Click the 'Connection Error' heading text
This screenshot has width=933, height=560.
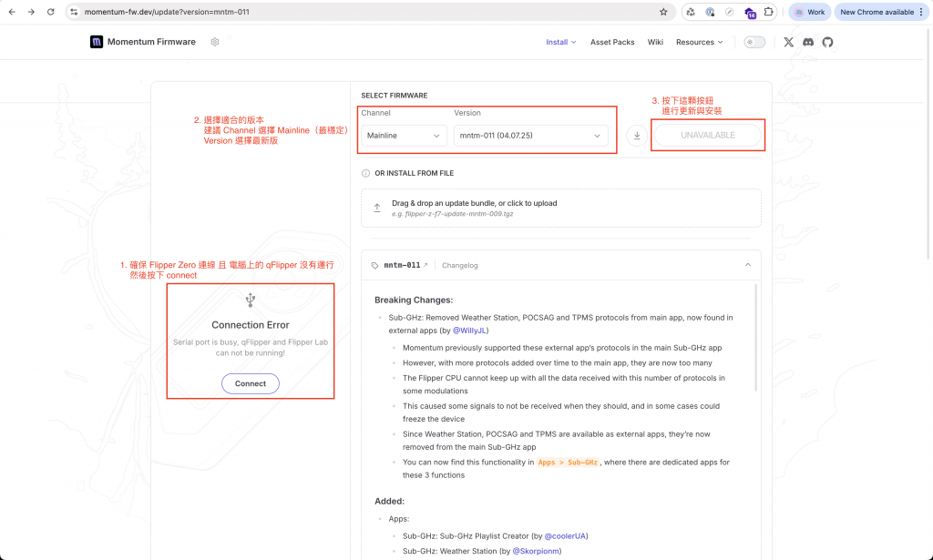coord(251,325)
